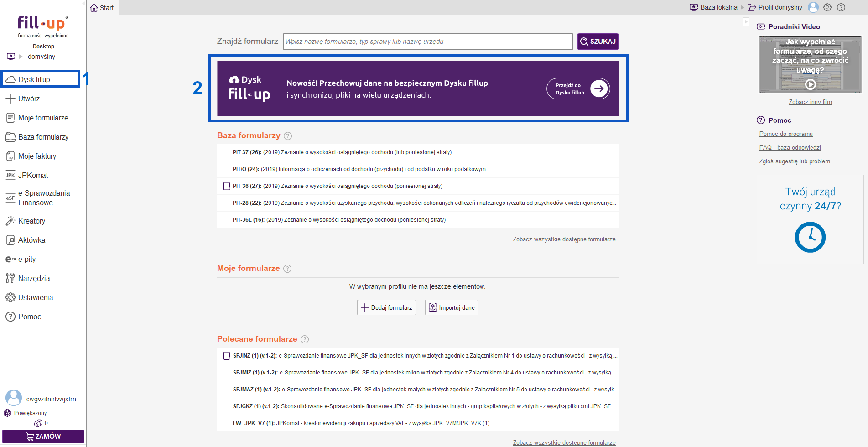Open settings gear in top bar
The image size is (868, 447).
click(827, 7)
